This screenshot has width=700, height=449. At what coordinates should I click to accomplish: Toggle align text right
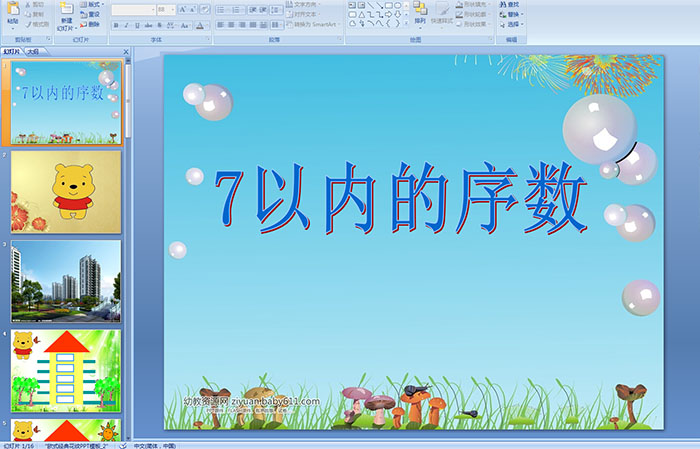click(242, 25)
